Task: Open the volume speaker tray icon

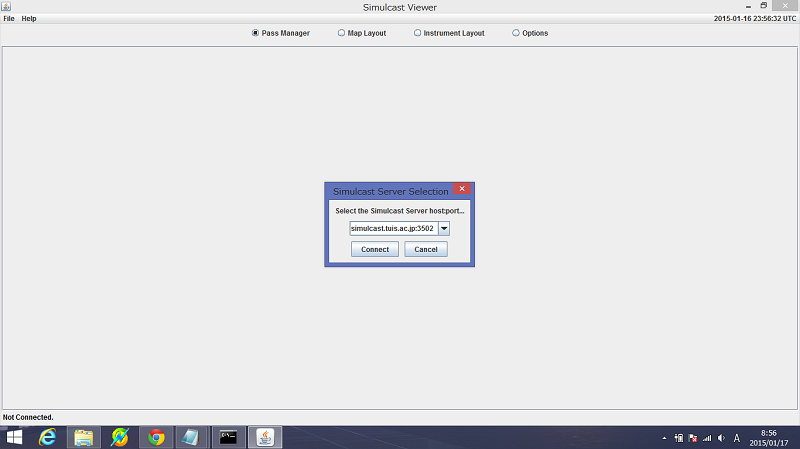Action: tap(721, 438)
